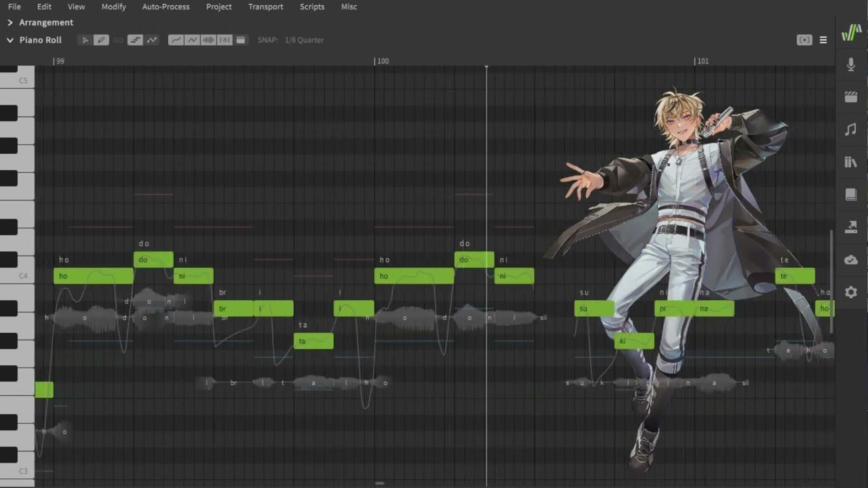Viewport: 868px width, 488px height.
Task: Open the render panel clapperboard sidebar icon
Action: point(851,97)
